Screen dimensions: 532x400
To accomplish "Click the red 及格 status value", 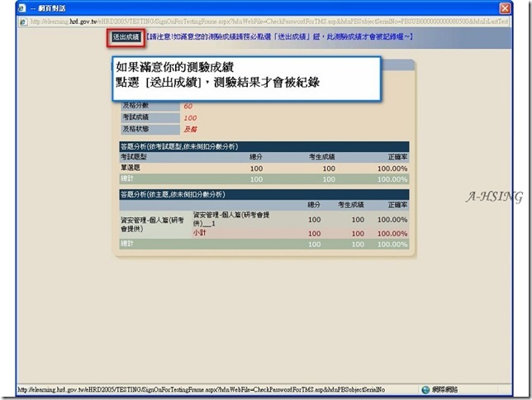I will (190, 130).
